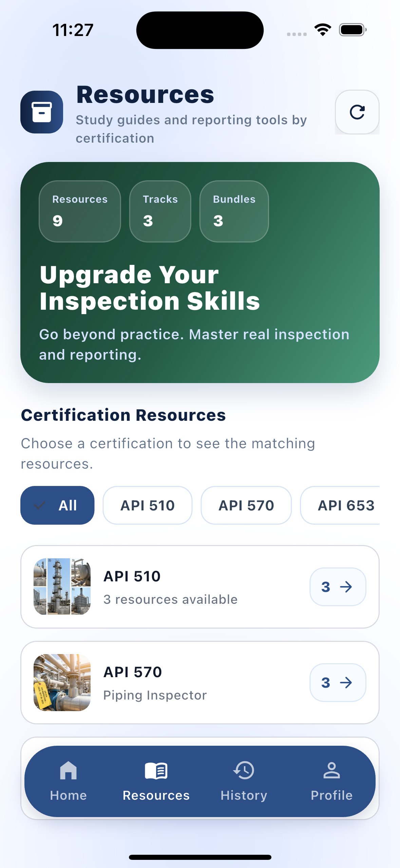Open the API 510 card arrow button
The width and height of the screenshot is (400, 868).
pos(338,587)
